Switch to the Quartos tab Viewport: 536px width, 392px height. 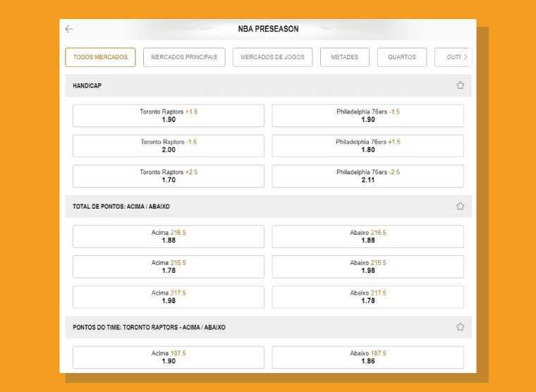coord(402,57)
